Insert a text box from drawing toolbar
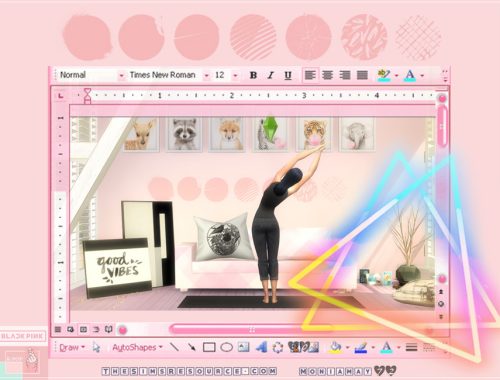500x380 pixels. tap(243, 347)
